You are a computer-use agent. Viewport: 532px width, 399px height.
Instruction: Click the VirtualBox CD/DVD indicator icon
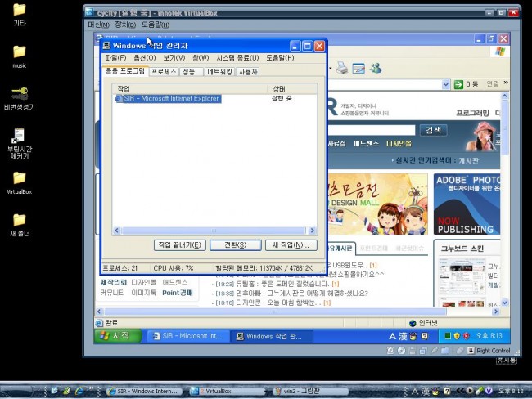click(401, 351)
